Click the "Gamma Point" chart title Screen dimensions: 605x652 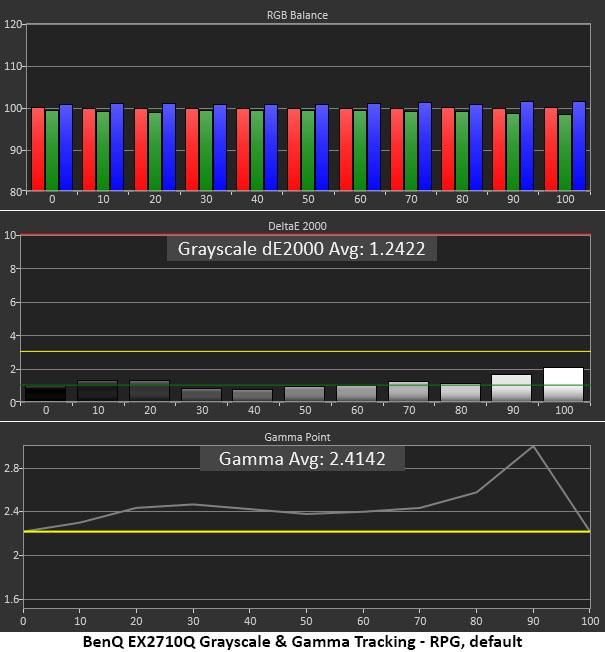[x=297, y=437]
